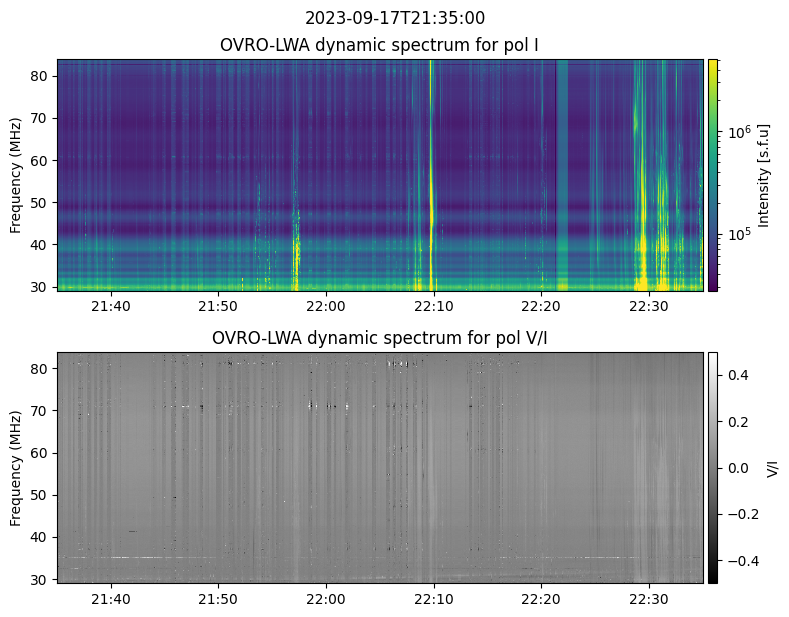The image size is (789, 617).
Task: Click the top plot's Frequency (MHz) axis label
Action: (x=16, y=175)
